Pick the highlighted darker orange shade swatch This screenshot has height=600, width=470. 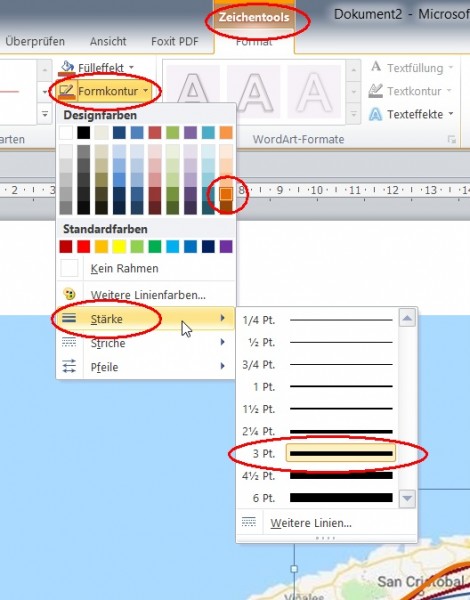coord(226,194)
